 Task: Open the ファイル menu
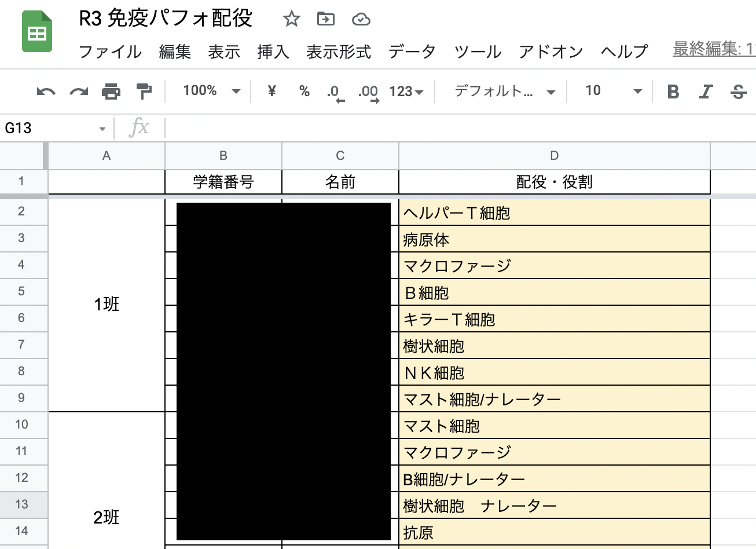(x=110, y=52)
